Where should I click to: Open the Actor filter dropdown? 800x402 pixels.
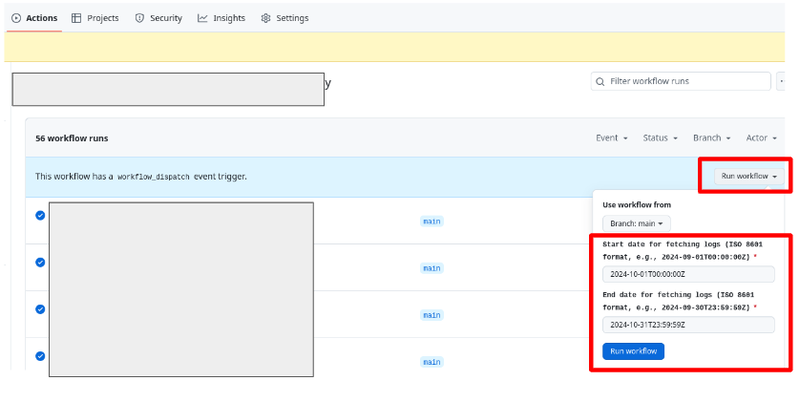pyautogui.click(x=761, y=138)
